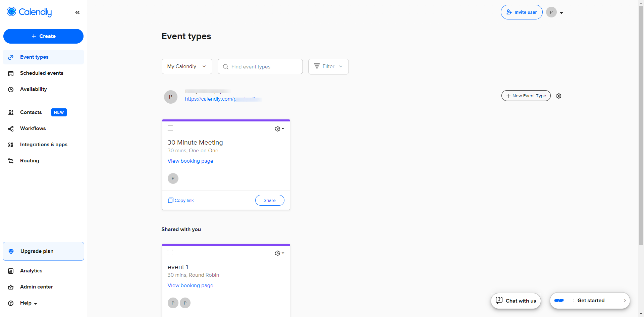This screenshot has height=317, width=644.
Task: Click the Get started progress bar
Action: [564, 301]
